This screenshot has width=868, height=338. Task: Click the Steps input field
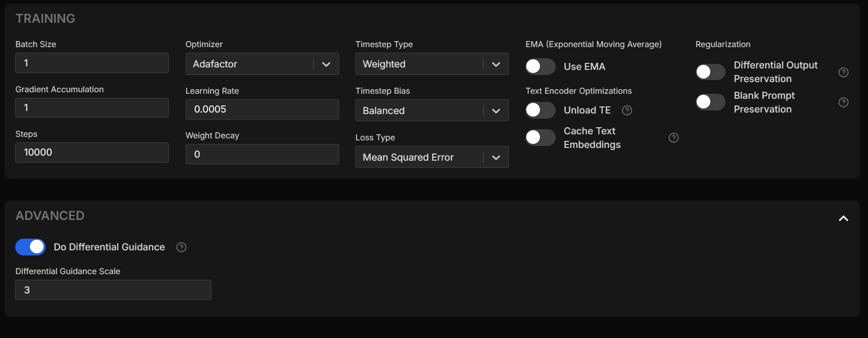click(x=92, y=153)
